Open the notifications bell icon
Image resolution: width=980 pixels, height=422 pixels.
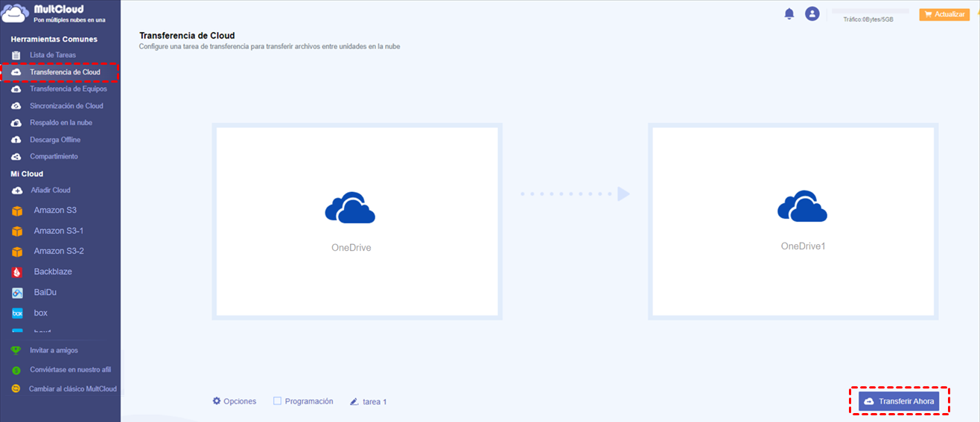pos(789,13)
